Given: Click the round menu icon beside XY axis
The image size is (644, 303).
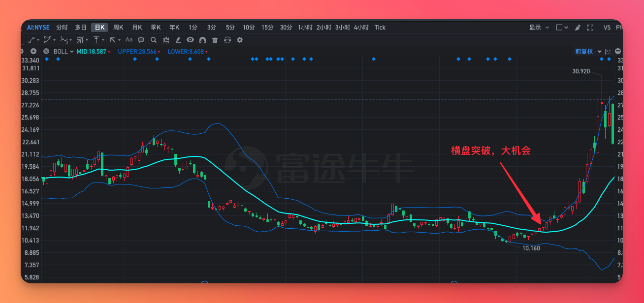Looking at the screenshot, I should pos(618,51).
